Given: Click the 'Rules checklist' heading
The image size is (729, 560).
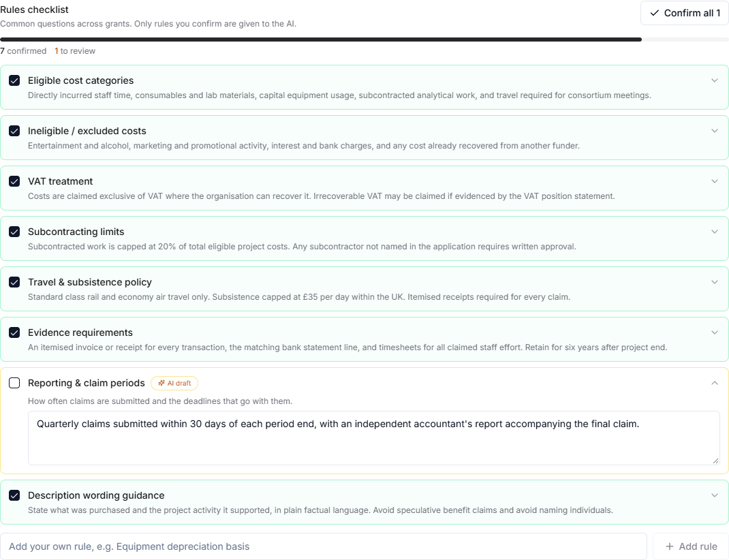Looking at the screenshot, I should pos(34,10).
